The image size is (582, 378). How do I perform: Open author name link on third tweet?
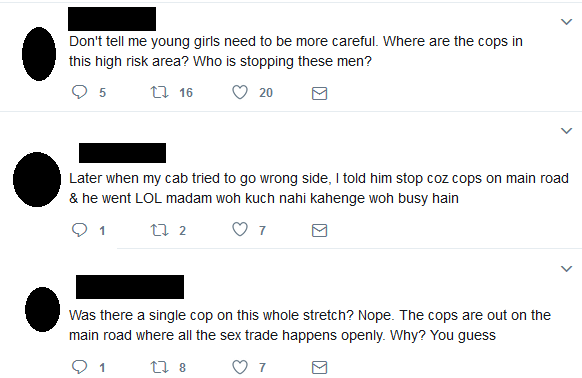[130, 287]
